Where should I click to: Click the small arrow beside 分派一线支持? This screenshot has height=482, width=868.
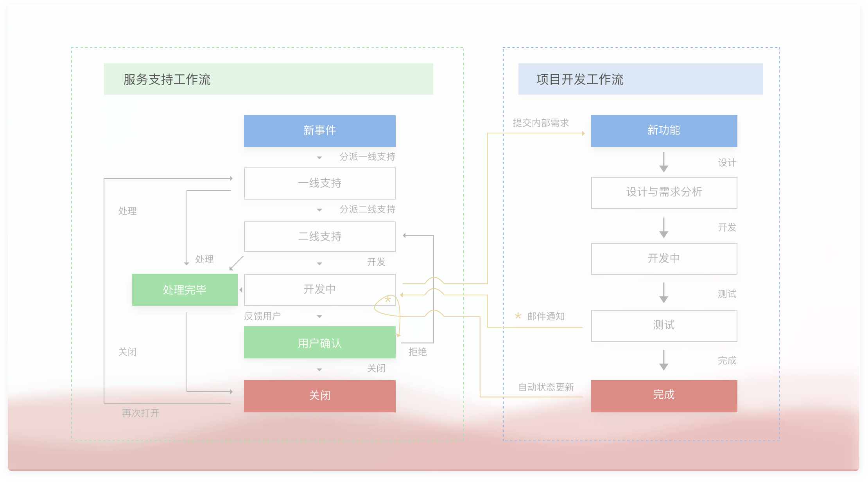pos(319,158)
